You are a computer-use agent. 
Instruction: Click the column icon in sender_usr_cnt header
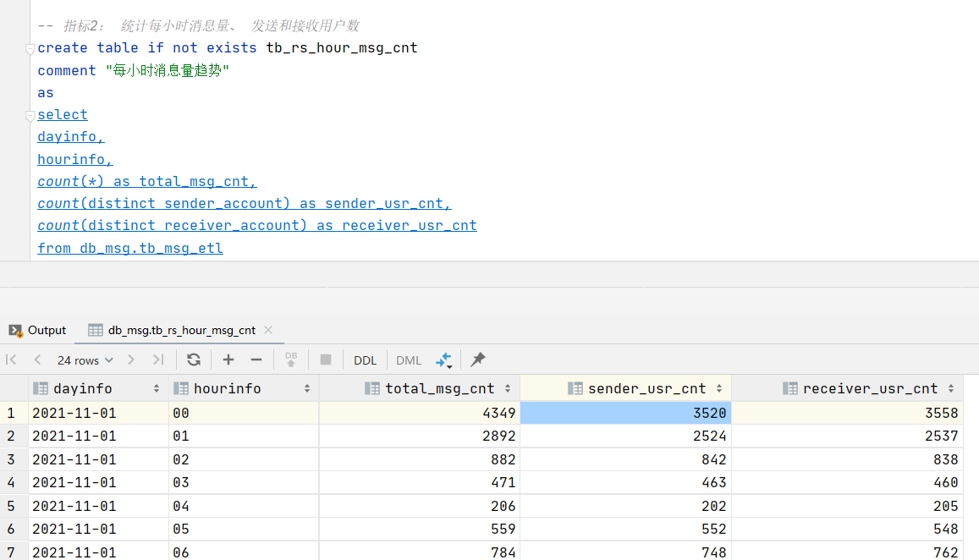point(575,388)
